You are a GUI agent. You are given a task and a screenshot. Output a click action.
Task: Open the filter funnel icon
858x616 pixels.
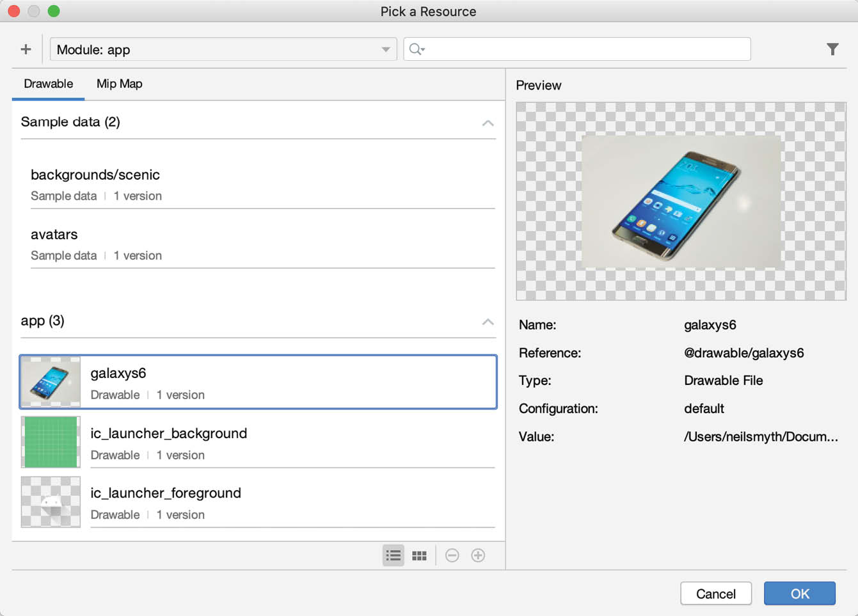832,49
